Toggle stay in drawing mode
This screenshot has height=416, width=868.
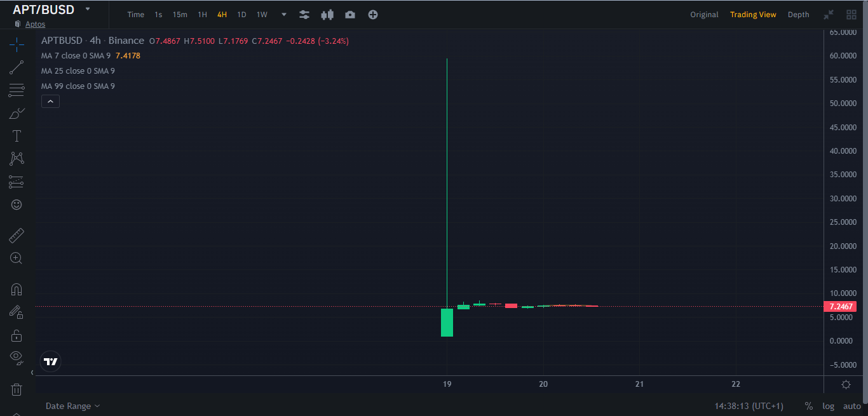tap(17, 312)
